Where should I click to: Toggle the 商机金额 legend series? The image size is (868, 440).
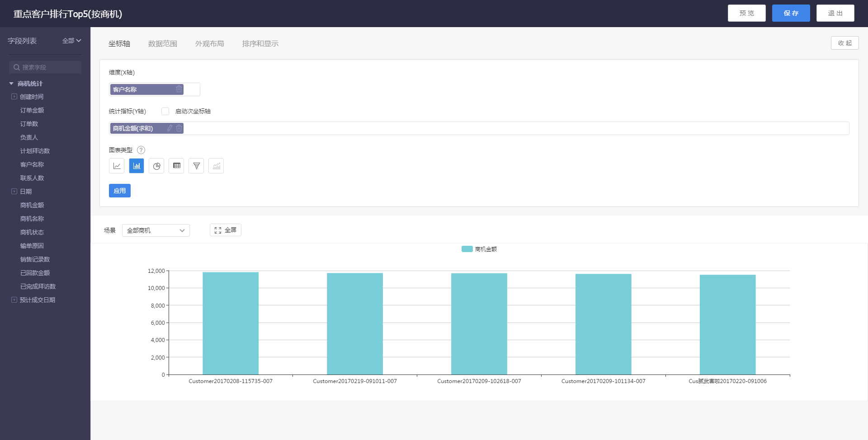pos(479,249)
